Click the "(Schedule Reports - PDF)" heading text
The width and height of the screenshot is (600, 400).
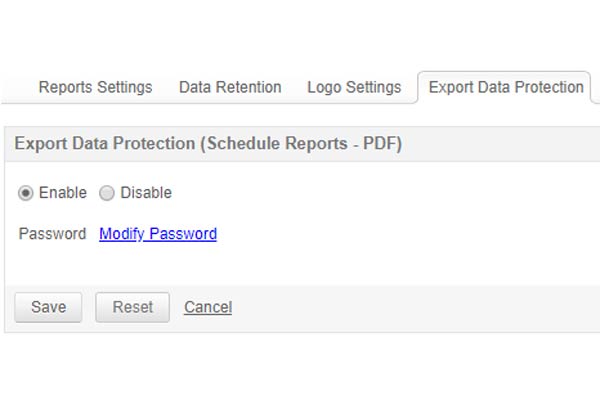point(301,144)
